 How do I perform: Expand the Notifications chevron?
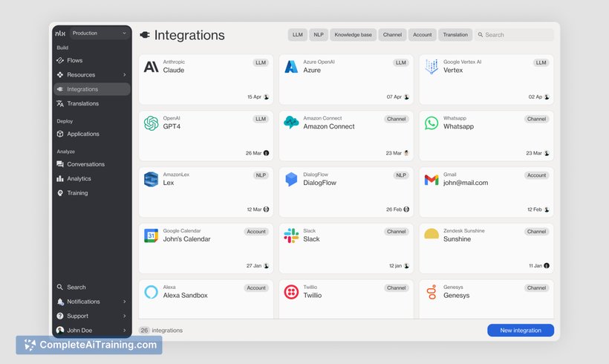pos(124,302)
